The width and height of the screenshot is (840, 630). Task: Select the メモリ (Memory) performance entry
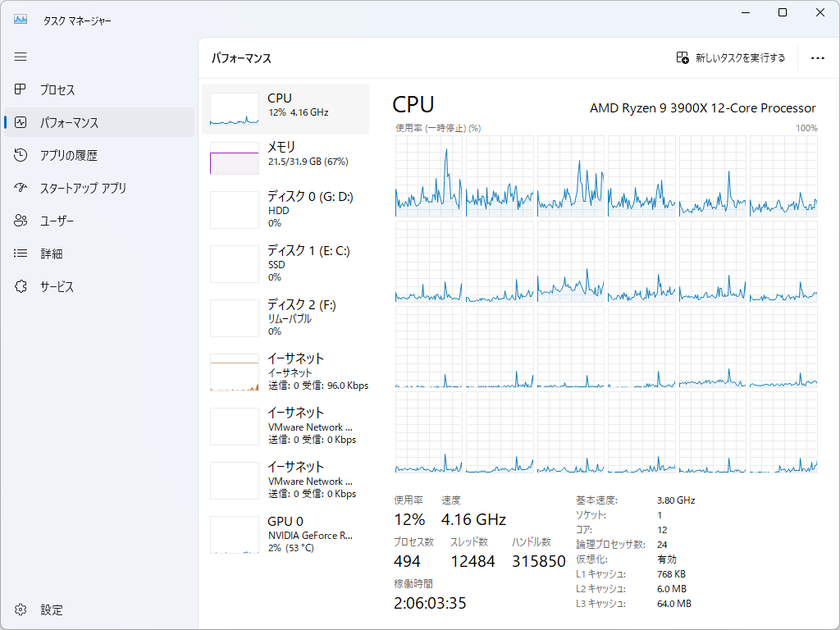click(285, 157)
